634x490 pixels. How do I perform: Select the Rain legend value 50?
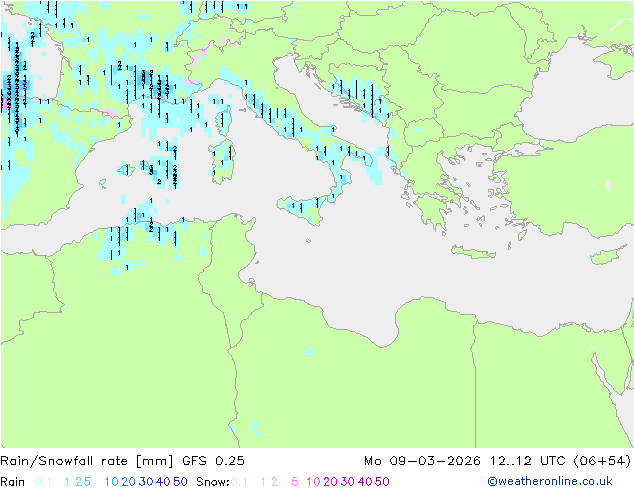pyautogui.click(x=180, y=482)
